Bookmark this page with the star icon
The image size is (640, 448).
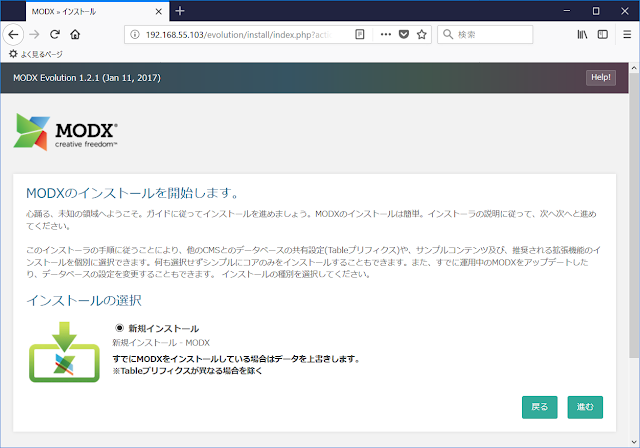tap(422, 35)
